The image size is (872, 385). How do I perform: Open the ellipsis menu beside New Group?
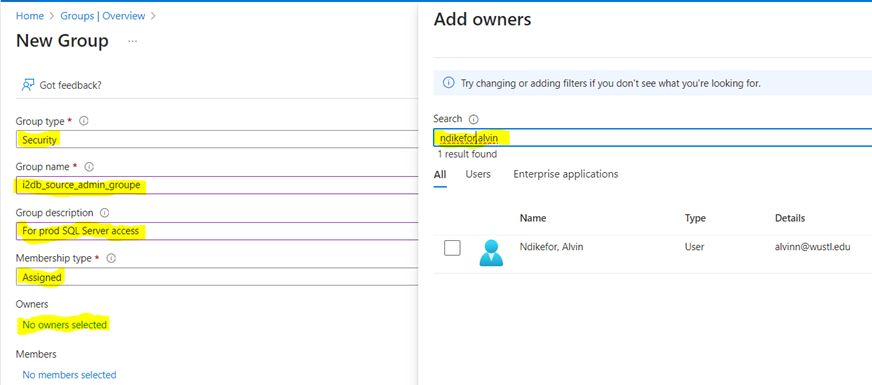(x=132, y=41)
